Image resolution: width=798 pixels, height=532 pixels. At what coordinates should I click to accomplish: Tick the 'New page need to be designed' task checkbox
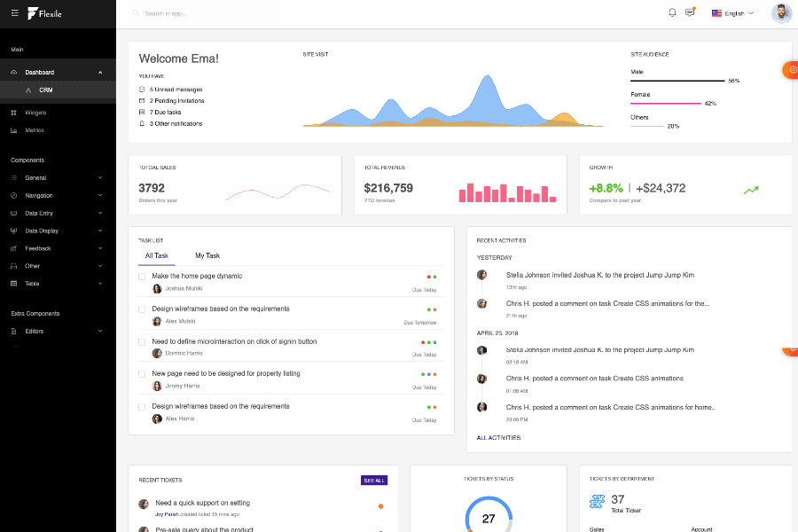click(140, 375)
